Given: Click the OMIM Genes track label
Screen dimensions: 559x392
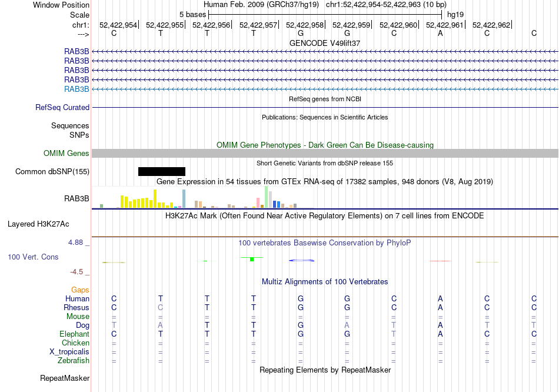Looking at the screenshot, I should tap(66, 154).
